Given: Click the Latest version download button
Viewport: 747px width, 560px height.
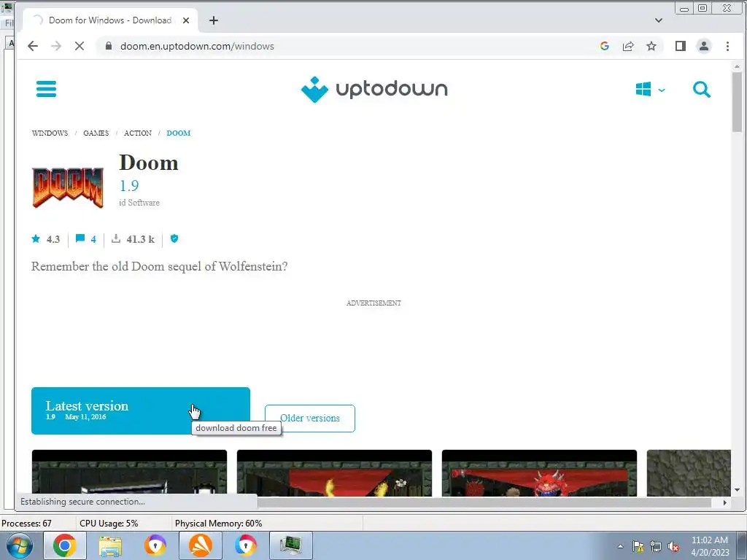Looking at the screenshot, I should 141,411.
